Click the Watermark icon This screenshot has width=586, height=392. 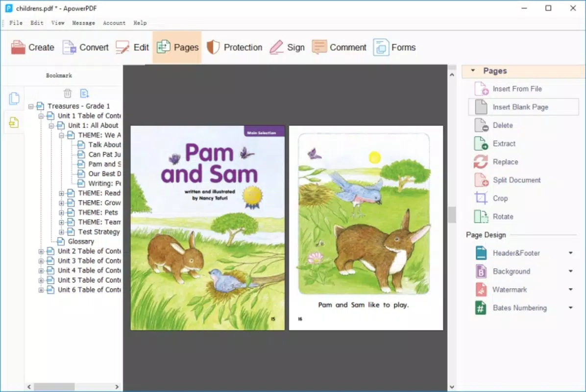[x=481, y=290]
